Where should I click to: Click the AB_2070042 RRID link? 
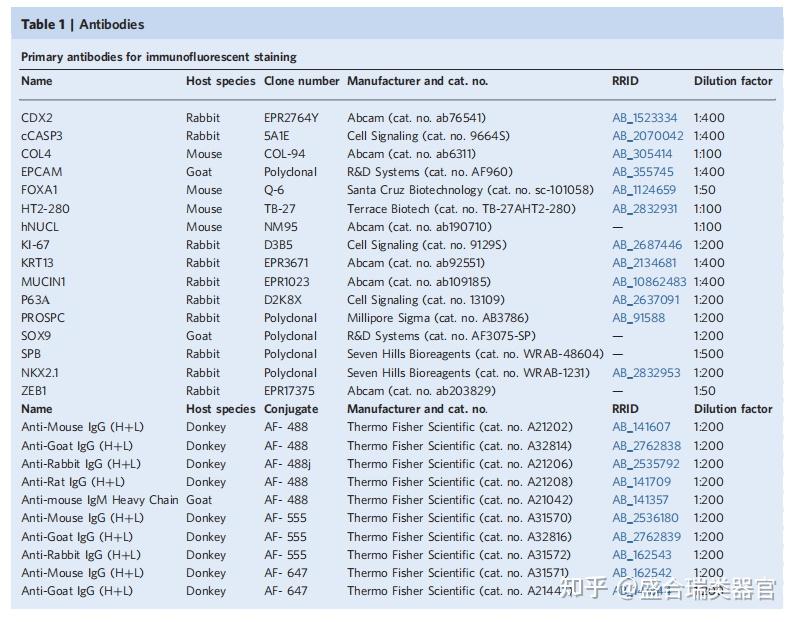point(648,136)
